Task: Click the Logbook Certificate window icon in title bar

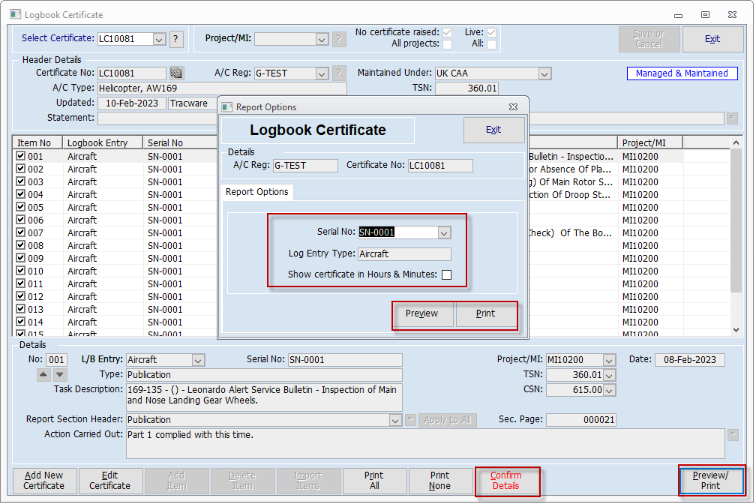Action: [15, 14]
